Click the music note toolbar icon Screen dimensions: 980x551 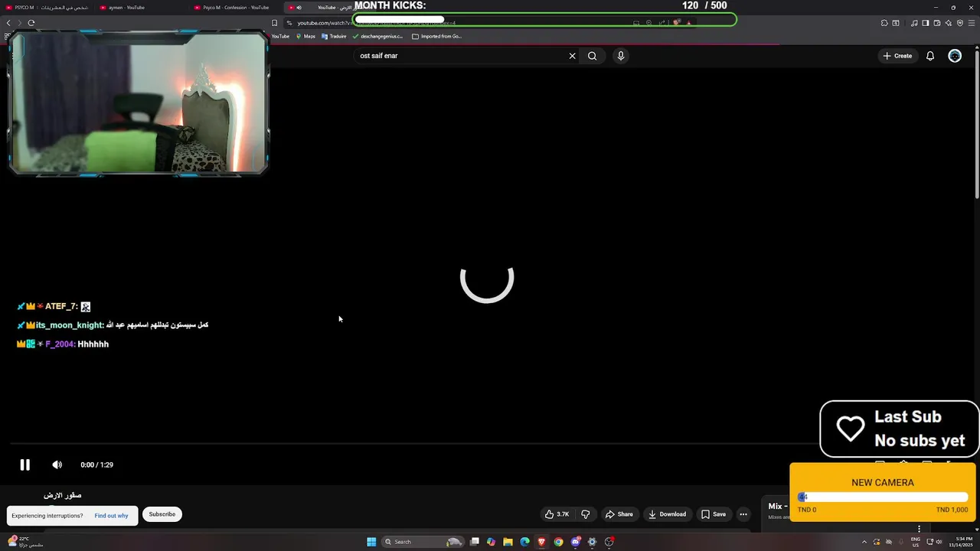tap(914, 23)
